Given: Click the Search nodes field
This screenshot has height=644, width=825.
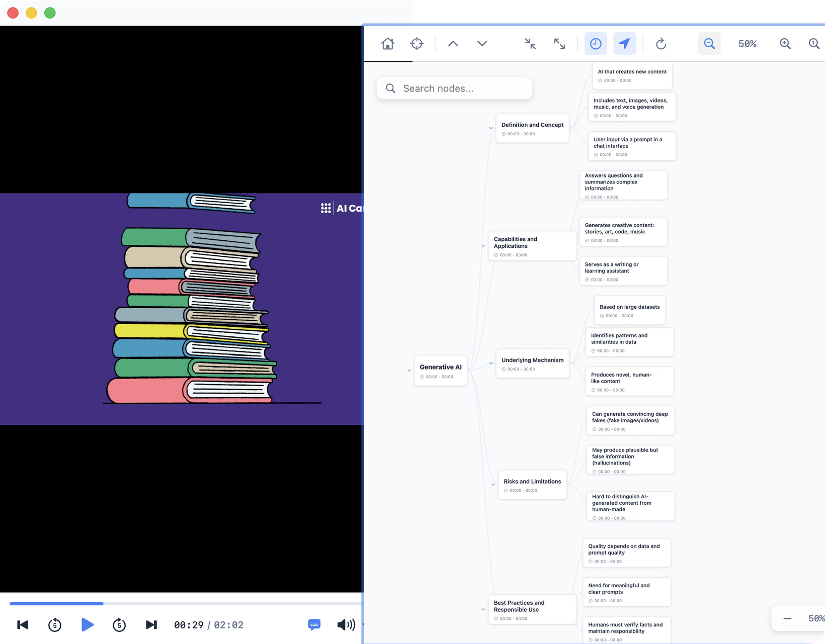Looking at the screenshot, I should (x=454, y=88).
